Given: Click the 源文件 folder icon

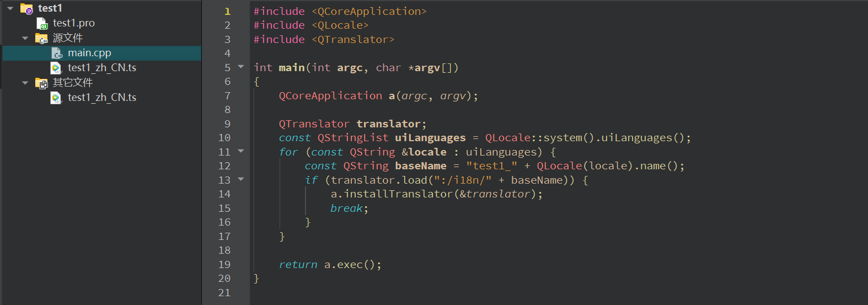Looking at the screenshot, I should pyautogui.click(x=41, y=38).
